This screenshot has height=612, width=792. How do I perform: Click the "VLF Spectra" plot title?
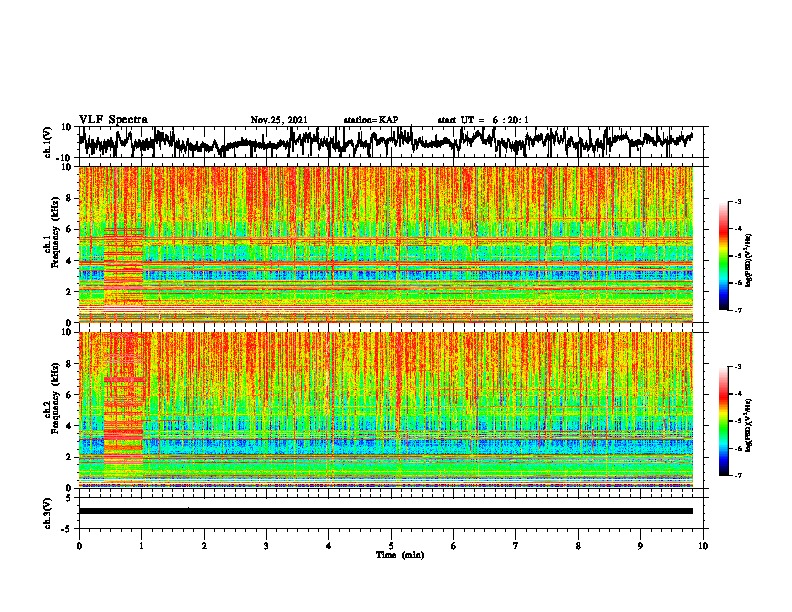pyautogui.click(x=113, y=120)
